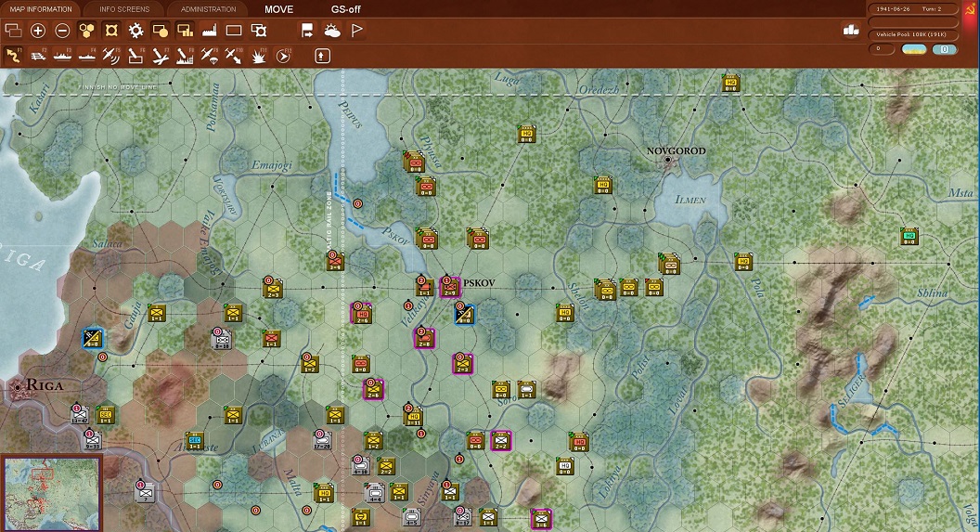Screen dimensions: 980x532
Task: Select the HQ counter west of Novgorod
Action: [x=603, y=185]
